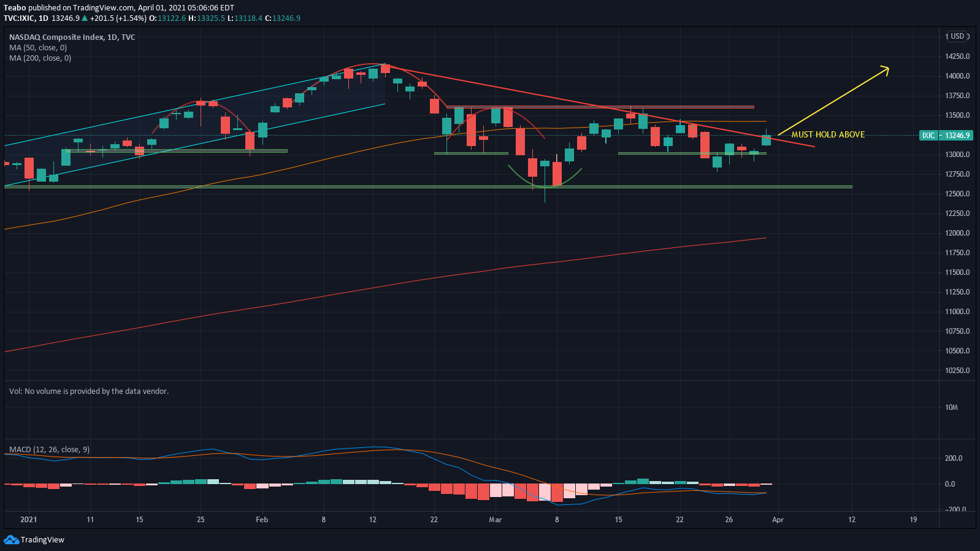
Task: Select the MA (50, close, 0) indicator label
Action: point(38,48)
